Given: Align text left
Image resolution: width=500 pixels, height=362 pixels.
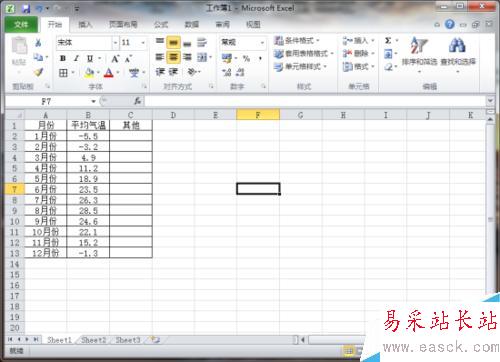Looking at the screenshot, I should pyautogui.click(x=160, y=57).
